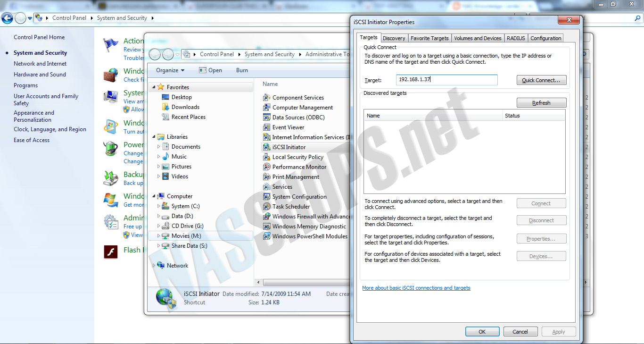644x344 pixels.
Task: Expand the Documents library node
Action: pyautogui.click(x=158, y=147)
